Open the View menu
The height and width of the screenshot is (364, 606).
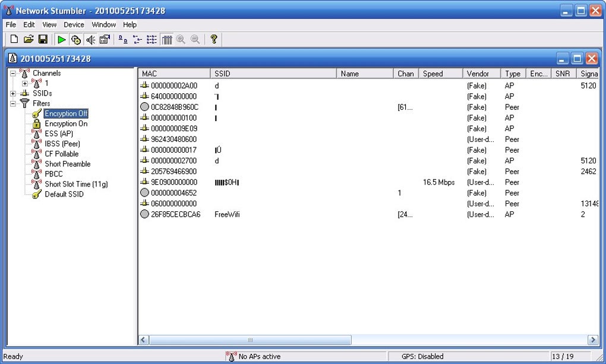[x=49, y=25]
